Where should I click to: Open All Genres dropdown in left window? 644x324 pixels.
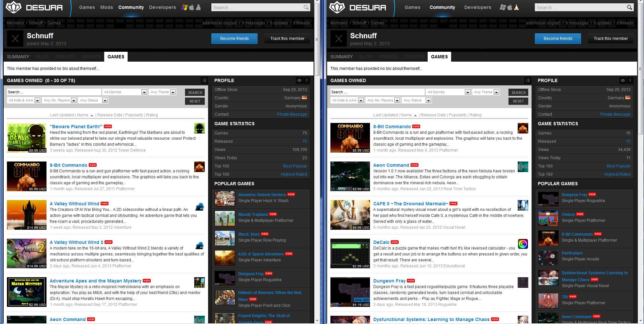(x=125, y=92)
